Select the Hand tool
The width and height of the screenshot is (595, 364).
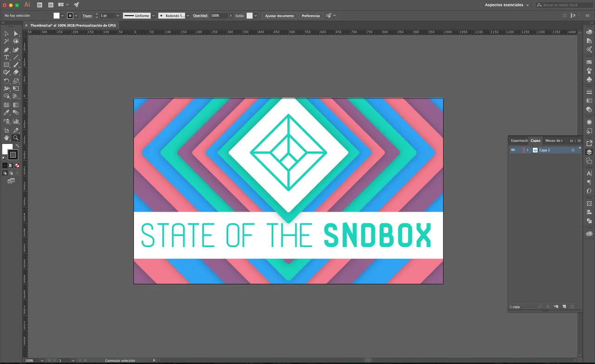tap(7, 138)
